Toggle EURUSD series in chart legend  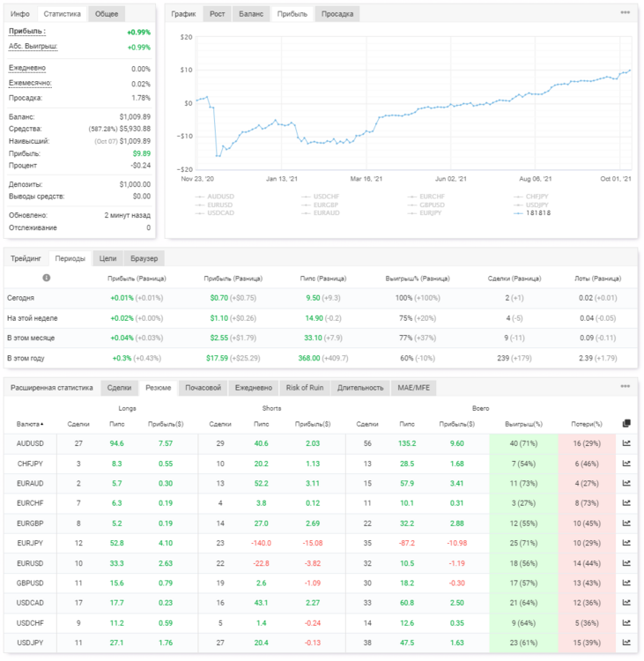[x=214, y=204]
